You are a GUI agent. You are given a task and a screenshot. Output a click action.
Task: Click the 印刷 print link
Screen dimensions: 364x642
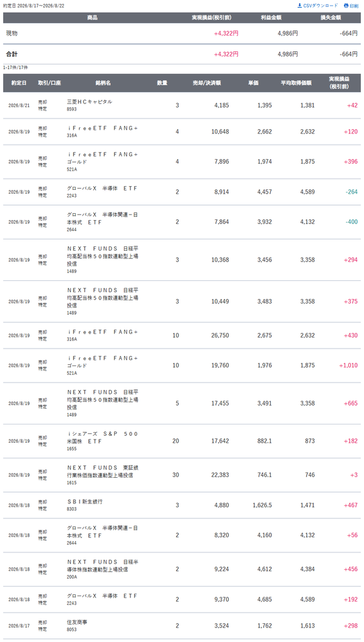click(x=351, y=6)
